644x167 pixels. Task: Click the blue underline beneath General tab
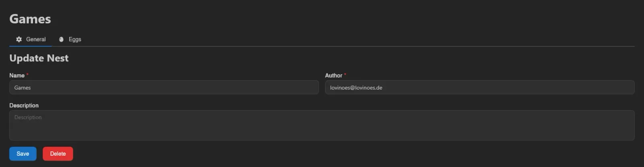point(30,46)
